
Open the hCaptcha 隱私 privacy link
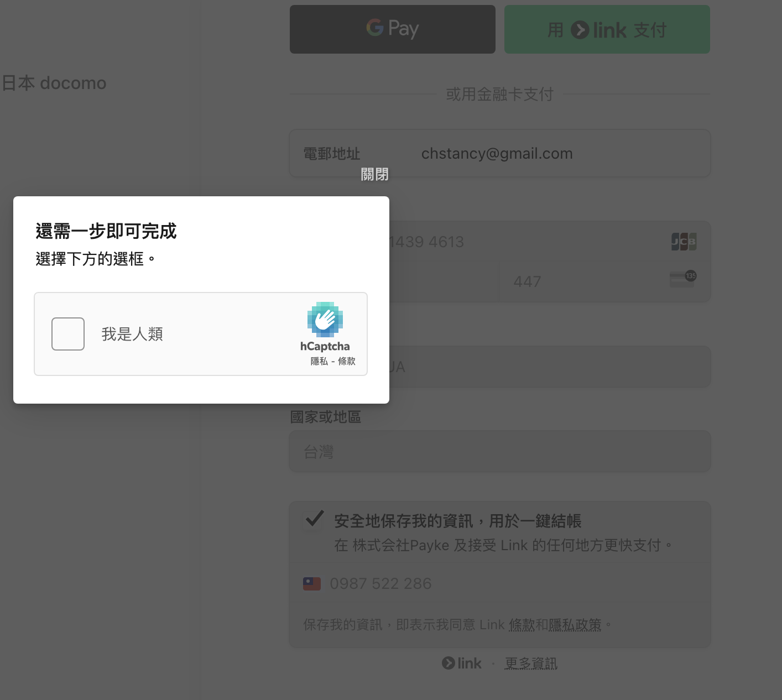click(319, 361)
